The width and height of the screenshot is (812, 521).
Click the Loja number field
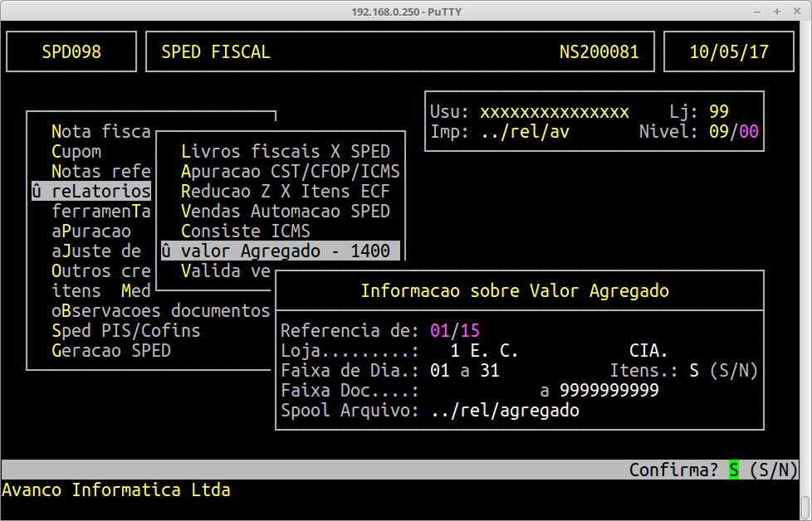click(x=455, y=351)
